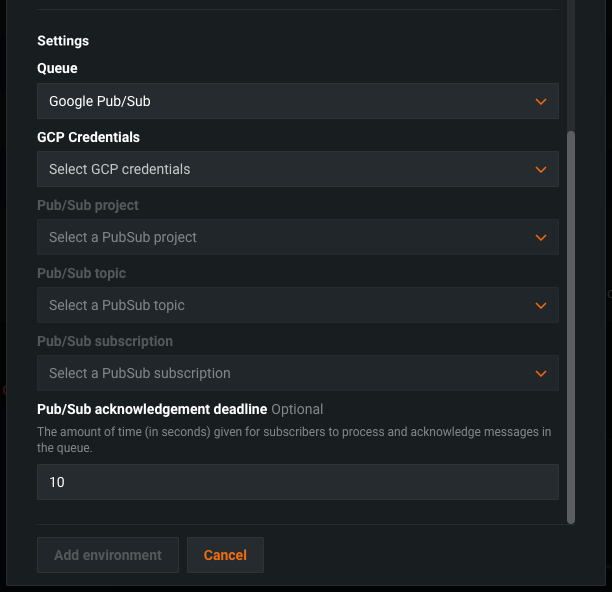Image resolution: width=612 pixels, height=592 pixels.
Task: Click the Queue field label
Action: tap(57, 68)
